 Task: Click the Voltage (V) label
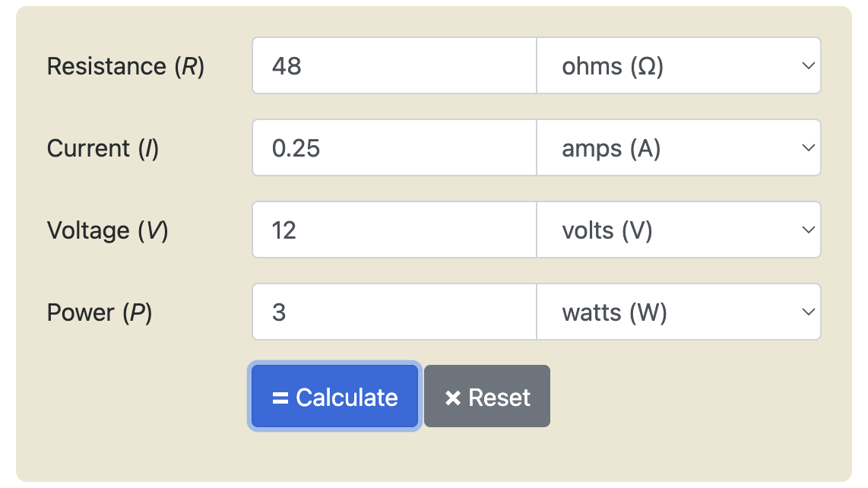tap(107, 230)
